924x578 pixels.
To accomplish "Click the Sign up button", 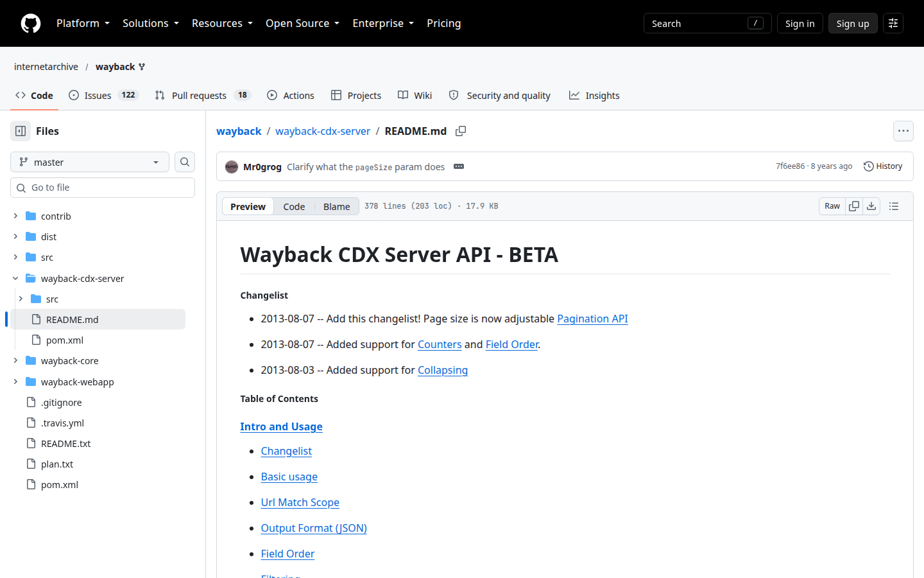I will click(853, 23).
